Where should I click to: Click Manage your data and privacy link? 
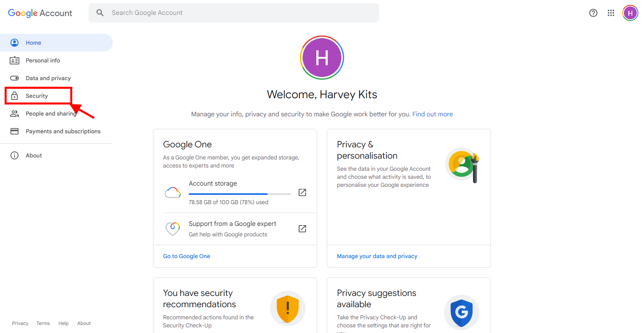click(x=377, y=256)
